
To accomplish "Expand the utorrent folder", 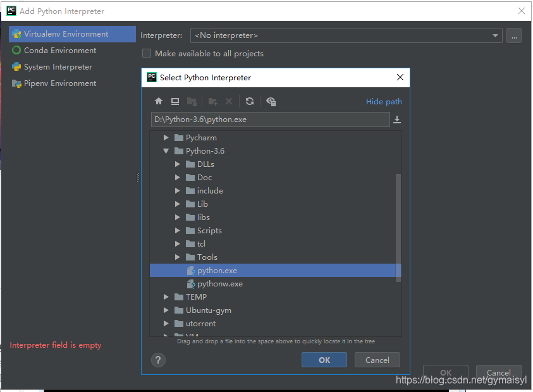I will pyautogui.click(x=166, y=323).
